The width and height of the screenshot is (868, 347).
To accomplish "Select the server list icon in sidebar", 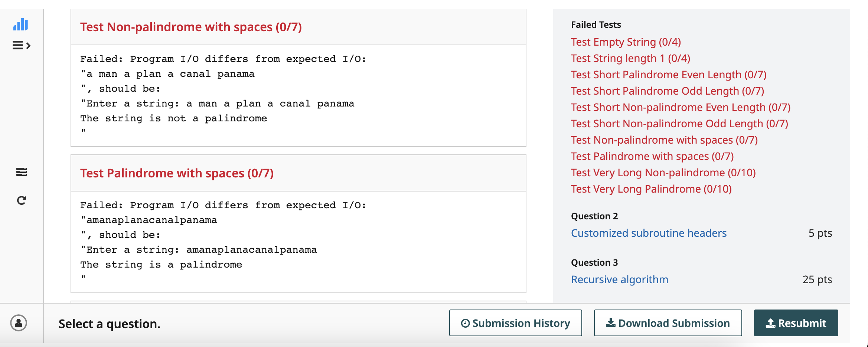I will tap(22, 172).
